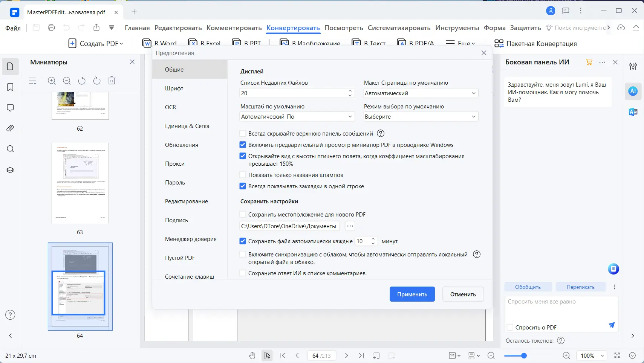Rotate thumbnail clockwise
644x363 pixels.
tap(97, 81)
